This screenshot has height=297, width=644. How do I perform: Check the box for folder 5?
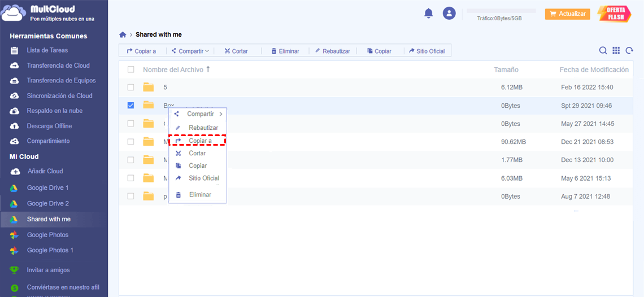pyautogui.click(x=130, y=87)
